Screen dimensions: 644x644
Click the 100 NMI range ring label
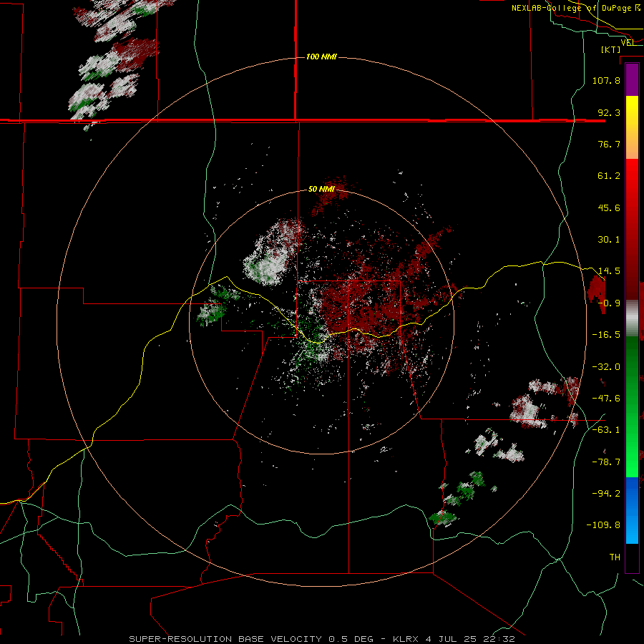(x=321, y=57)
